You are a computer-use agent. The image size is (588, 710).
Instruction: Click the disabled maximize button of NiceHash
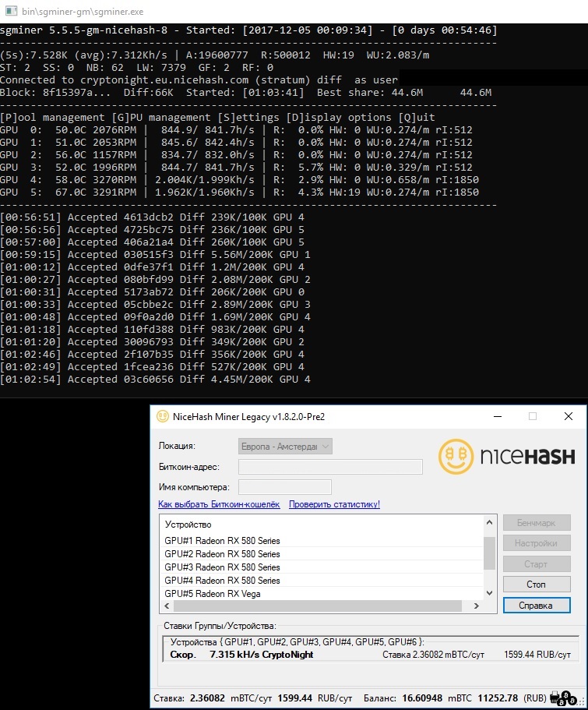pos(533,416)
